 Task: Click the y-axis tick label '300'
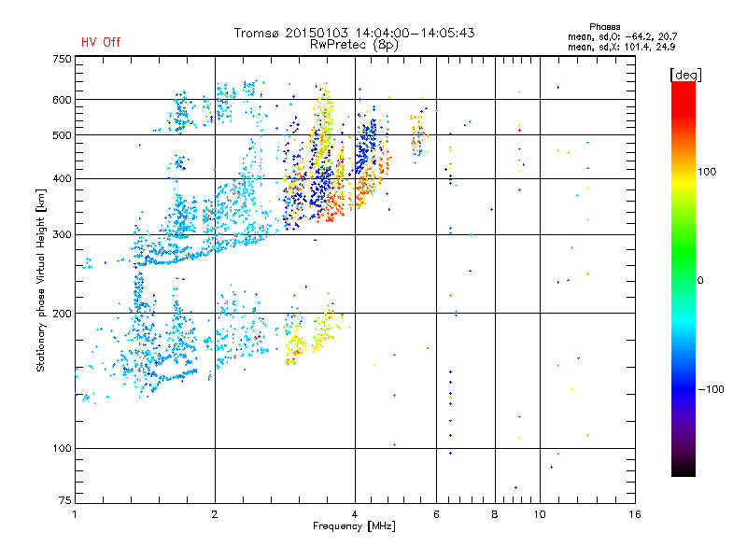tap(62, 235)
